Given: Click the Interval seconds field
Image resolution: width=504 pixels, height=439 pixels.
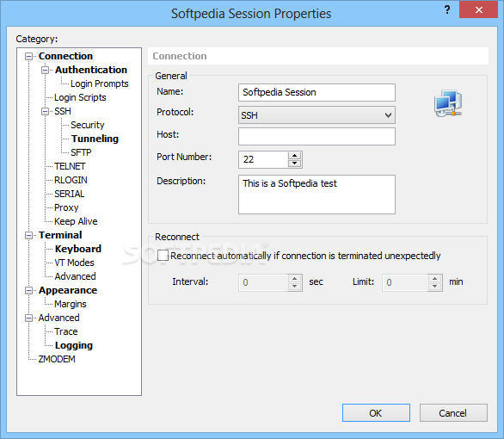Looking at the screenshot, I should [263, 282].
